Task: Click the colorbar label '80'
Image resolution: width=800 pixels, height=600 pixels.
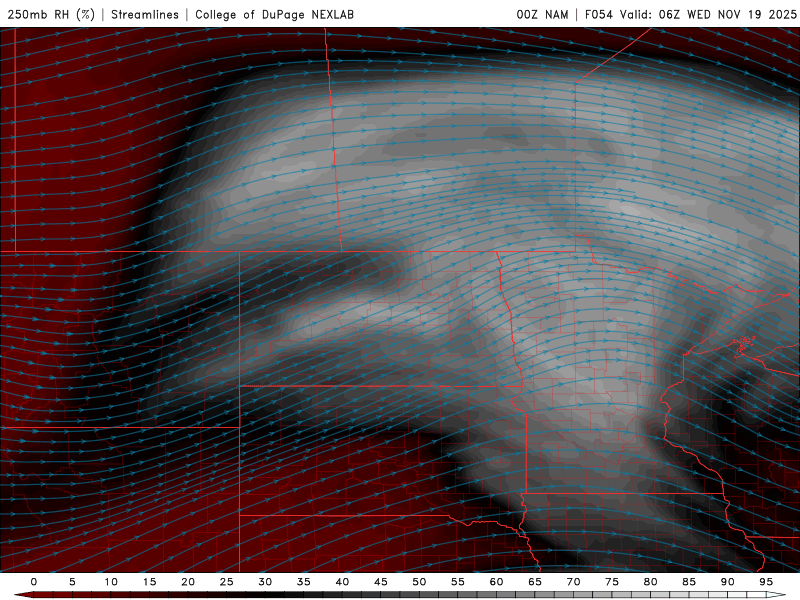Action: pos(651,582)
